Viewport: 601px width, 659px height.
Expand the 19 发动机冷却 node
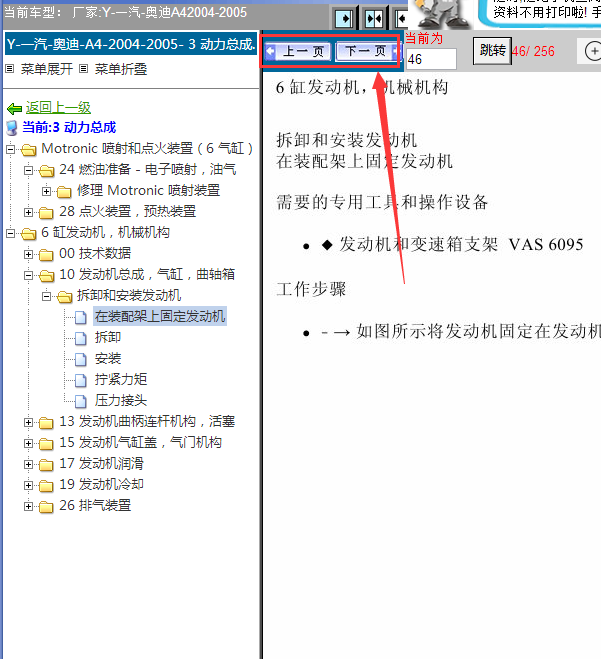(28, 485)
